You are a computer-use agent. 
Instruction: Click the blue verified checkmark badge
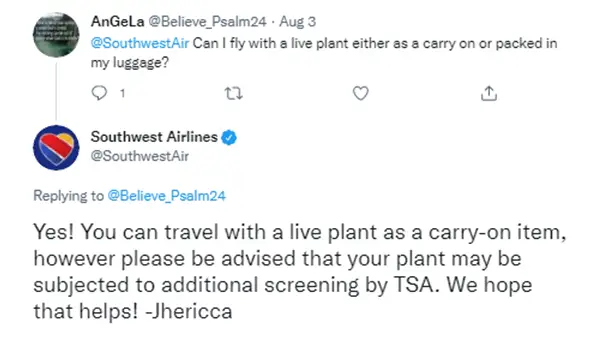pyautogui.click(x=229, y=137)
